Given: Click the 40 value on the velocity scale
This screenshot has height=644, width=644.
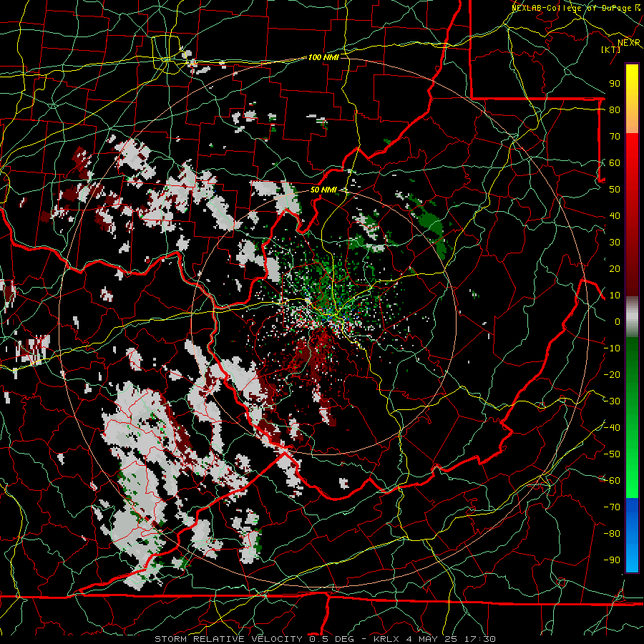Looking at the screenshot, I should tap(615, 215).
